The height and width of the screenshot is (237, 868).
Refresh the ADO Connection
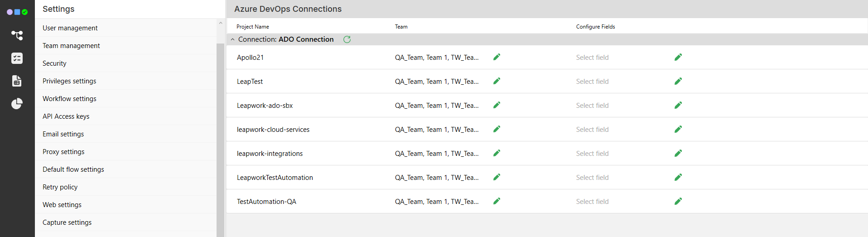click(x=347, y=39)
